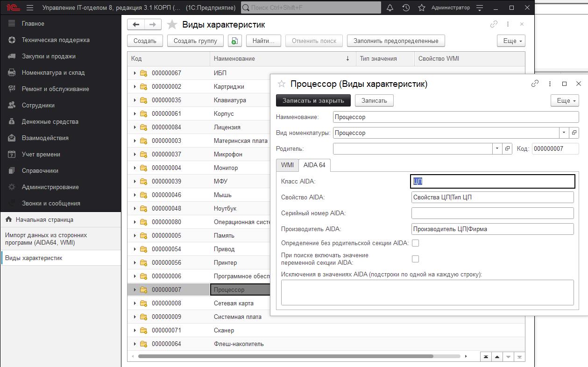This screenshot has height=367, width=588.
Task: Enable 'Определение без родительской секции AIDA' checkbox
Action: pyautogui.click(x=415, y=243)
